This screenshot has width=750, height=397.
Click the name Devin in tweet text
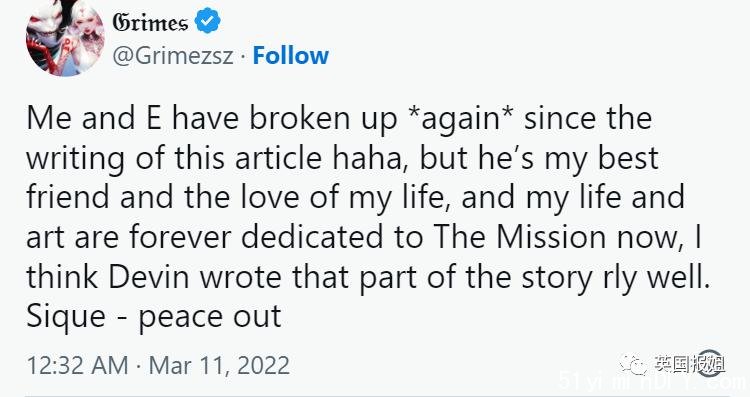click(x=148, y=276)
